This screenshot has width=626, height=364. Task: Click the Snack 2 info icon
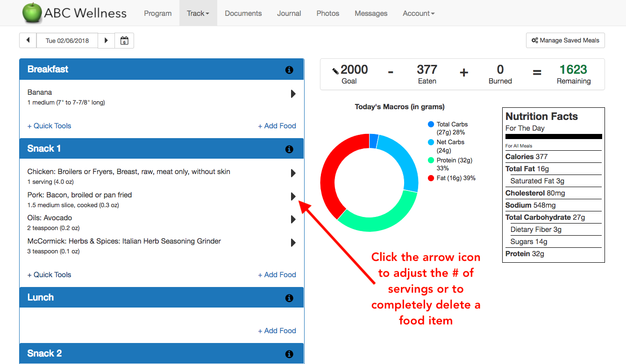289,354
